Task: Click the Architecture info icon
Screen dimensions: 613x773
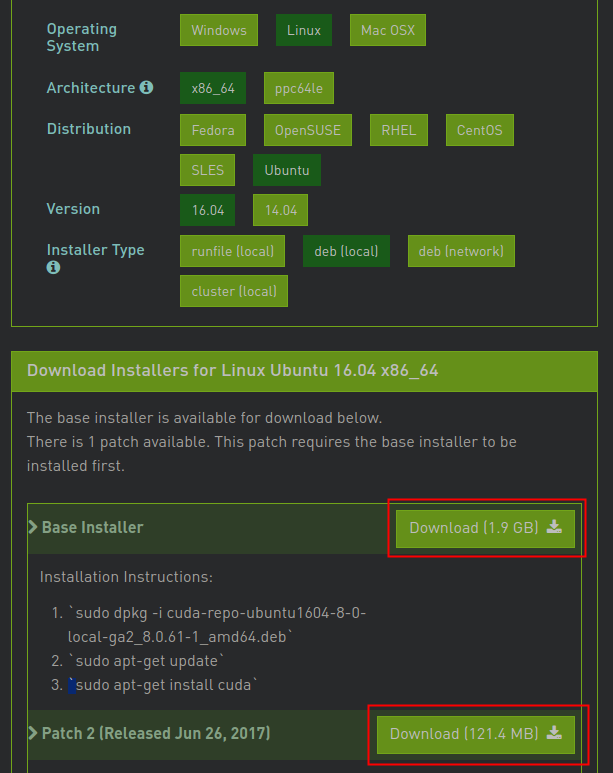Action: pos(147,88)
